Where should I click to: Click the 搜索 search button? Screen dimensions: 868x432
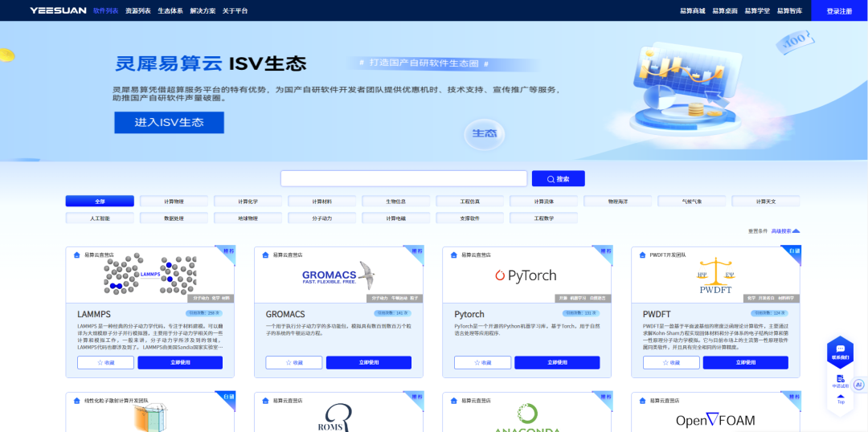(558, 179)
